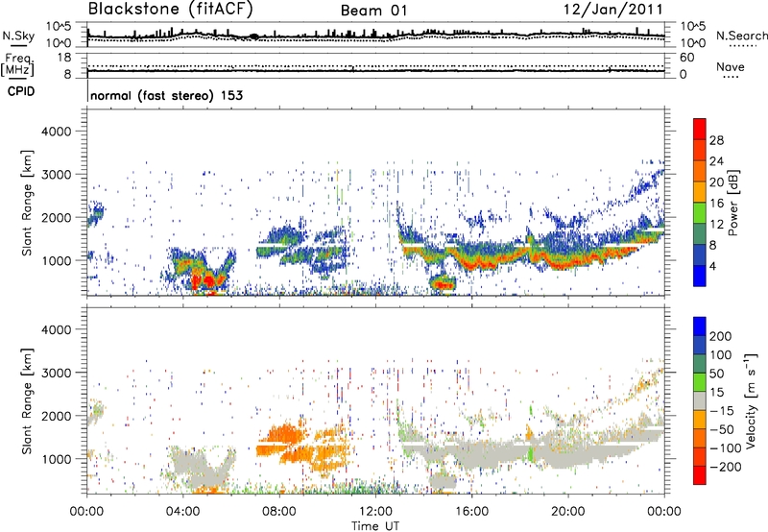Select the N.Sky legend label
768x532 pixels.
coord(18,36)
